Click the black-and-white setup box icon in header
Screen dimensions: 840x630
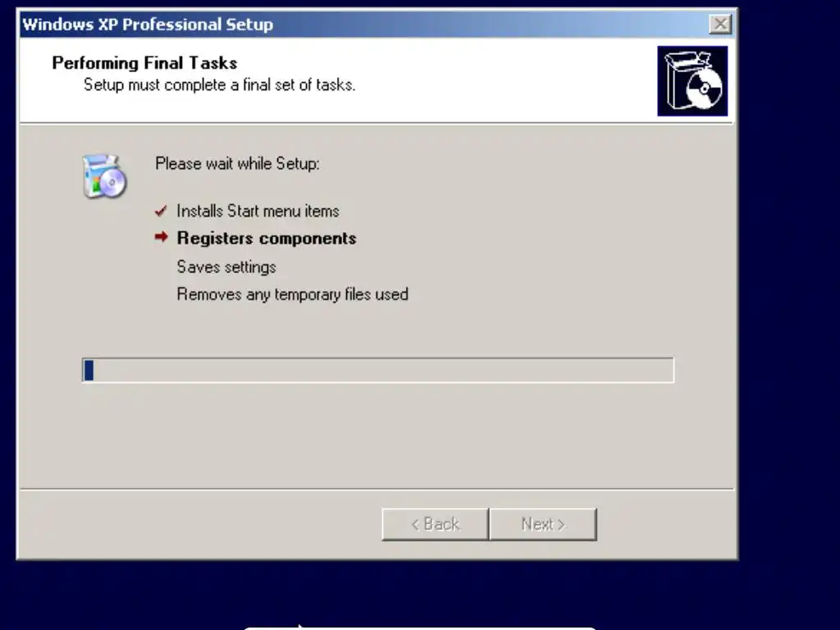pyautogui.click(x=692, y=81)
